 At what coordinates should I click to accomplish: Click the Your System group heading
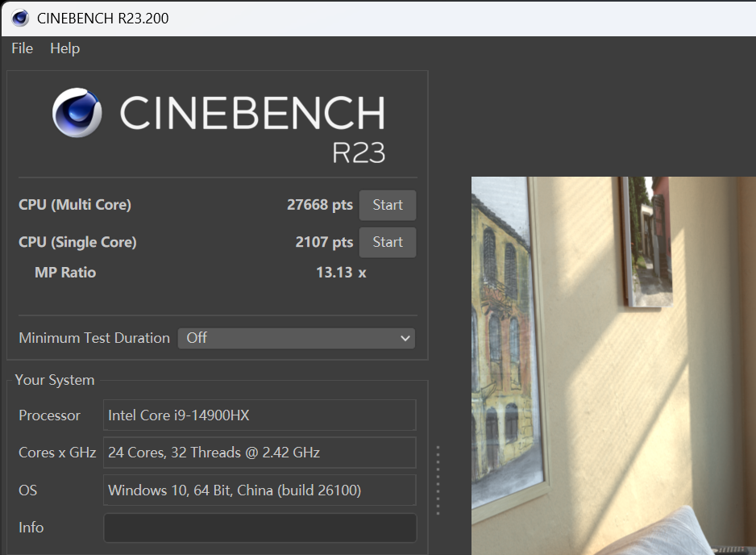tap(55, 380)
